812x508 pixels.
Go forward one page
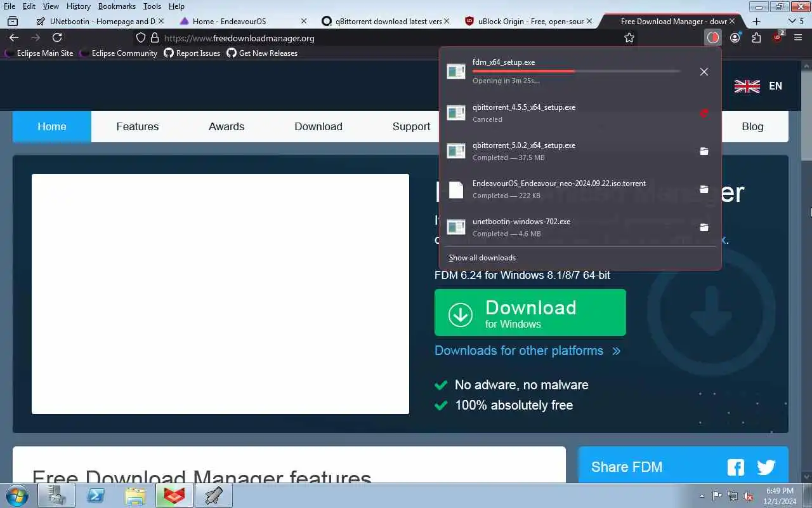pos(36,37)
